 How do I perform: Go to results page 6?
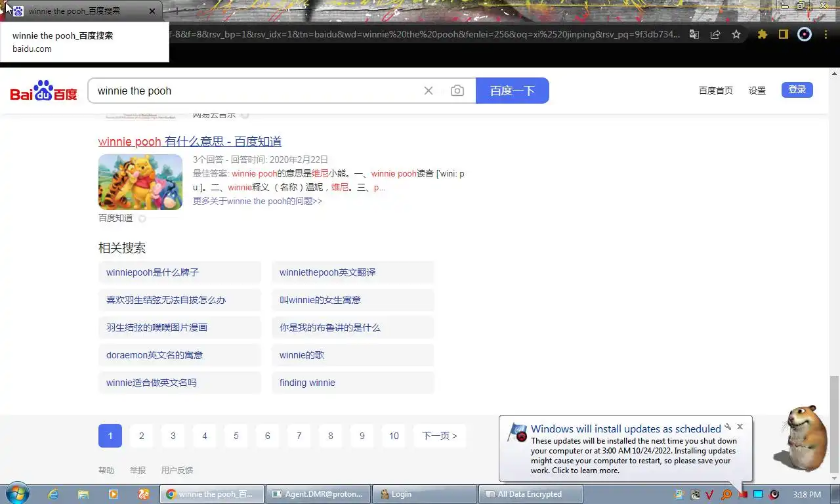pyautogui.click(x=268, y=436)
